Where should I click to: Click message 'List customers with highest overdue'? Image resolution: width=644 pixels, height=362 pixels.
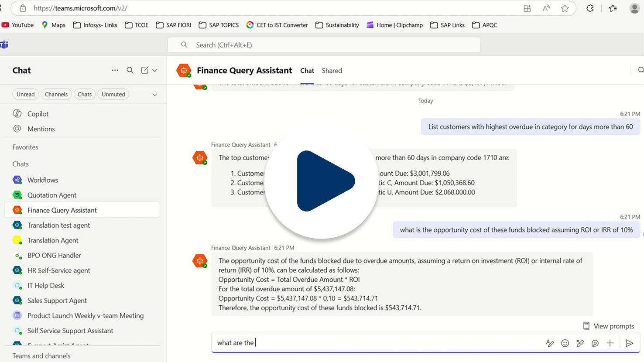[531, 127]
